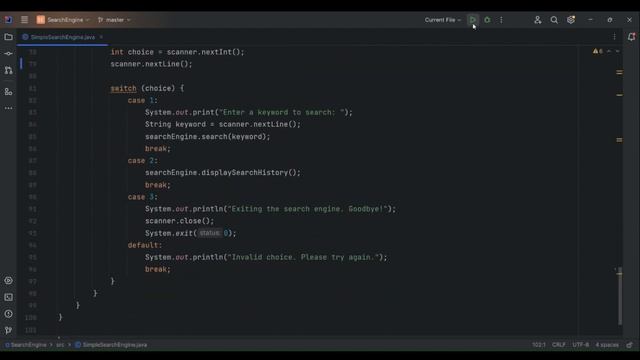The width and height of the screenshot is (640, 360).
Task: Click the SearchEngine breadcrumb in the status bar
Action: click(x=26, y=345)
